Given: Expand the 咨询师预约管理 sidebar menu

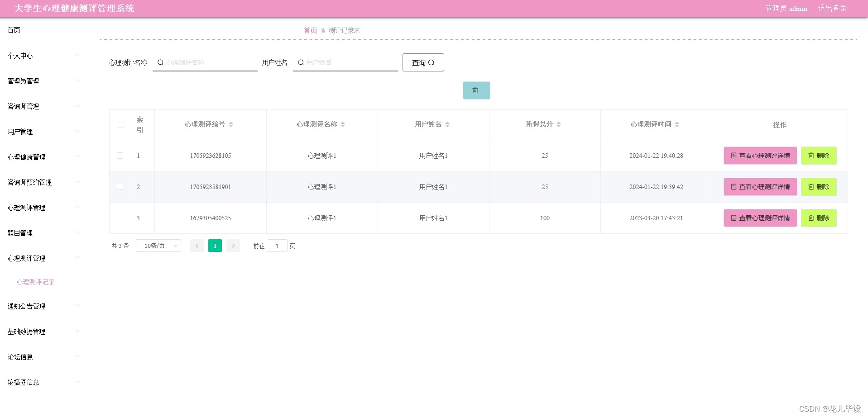Looking at the screenshot, I should pos(43,182).
